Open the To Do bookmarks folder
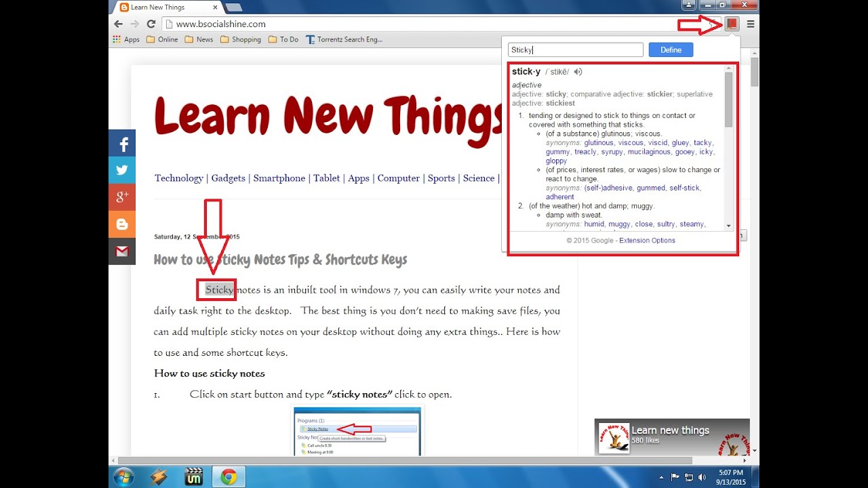 pos(283,39)
